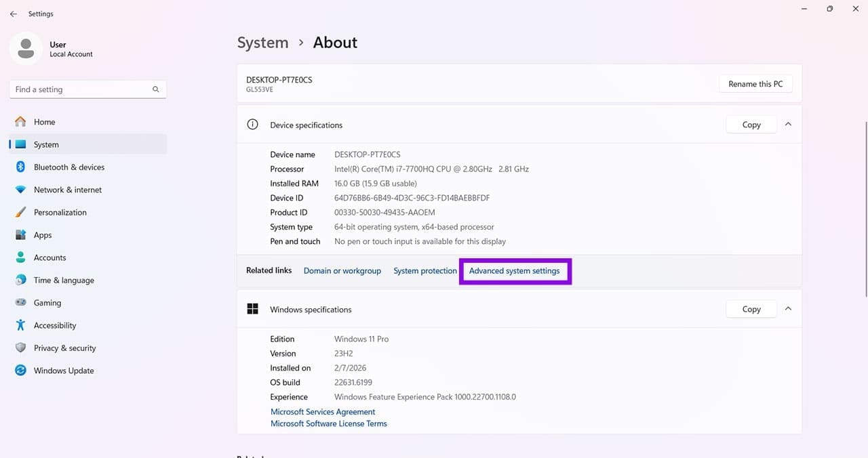The width and height of the screenshot is (868, 458).
Task: Click the Installed on date 2/7/2026
Action: click(350, 368)
